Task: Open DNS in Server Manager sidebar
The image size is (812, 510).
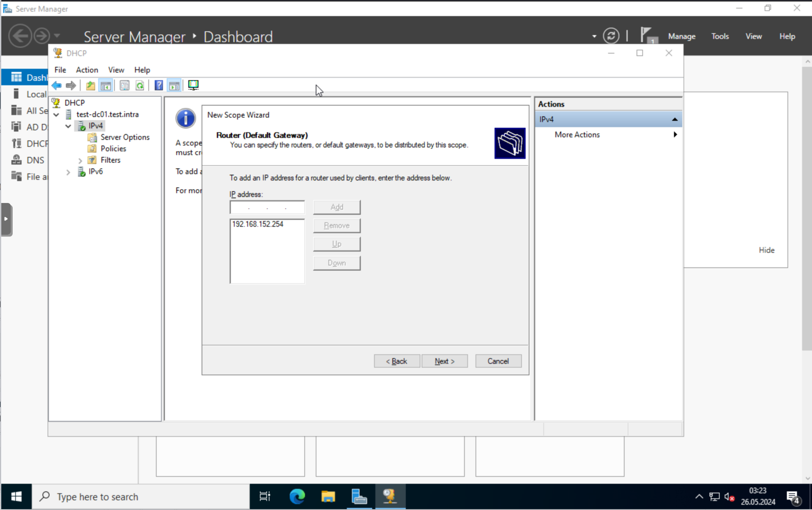Action: 25,160
